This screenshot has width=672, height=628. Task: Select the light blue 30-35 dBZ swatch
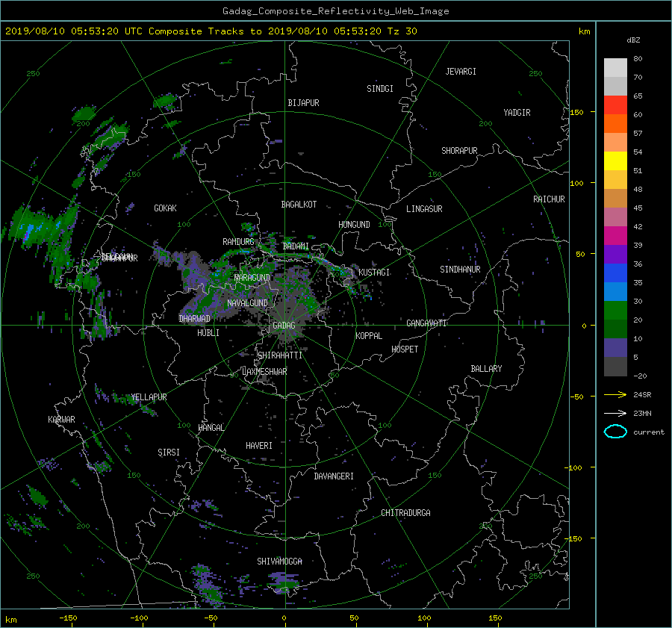[x=615, y=291]
